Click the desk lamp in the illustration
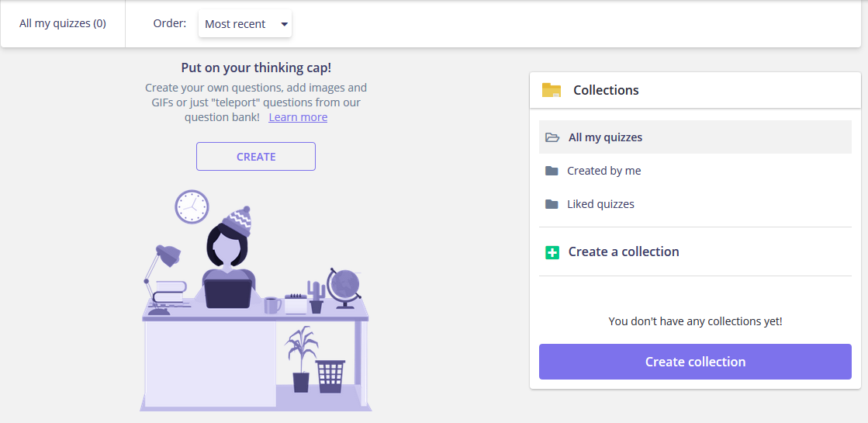 coord(163,260)
